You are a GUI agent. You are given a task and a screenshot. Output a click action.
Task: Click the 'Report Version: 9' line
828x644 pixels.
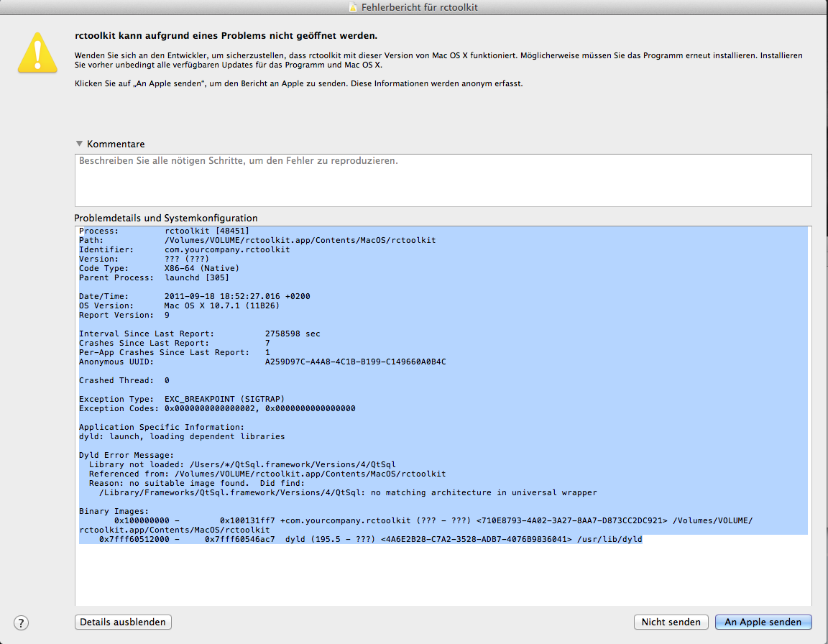tap(124, 315)
